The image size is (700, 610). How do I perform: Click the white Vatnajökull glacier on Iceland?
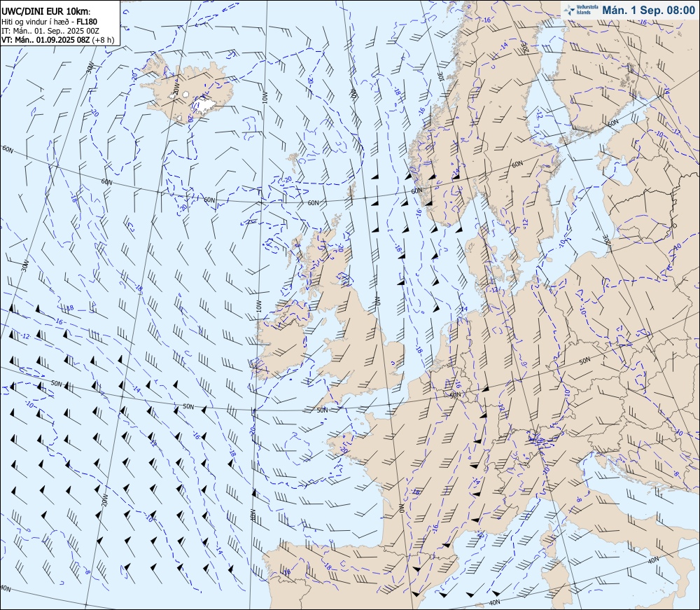coord(204,105)
